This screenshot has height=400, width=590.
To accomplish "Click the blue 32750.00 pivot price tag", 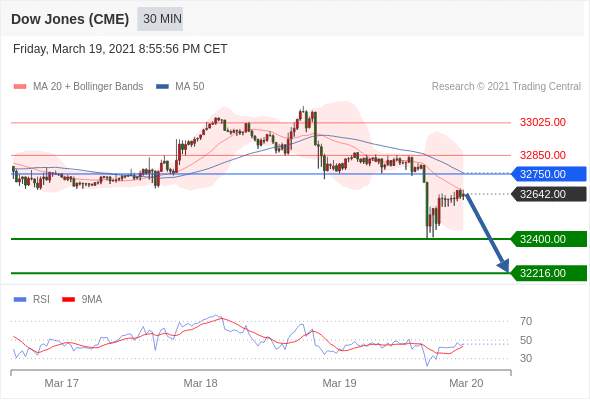I will tap(549, 174).
